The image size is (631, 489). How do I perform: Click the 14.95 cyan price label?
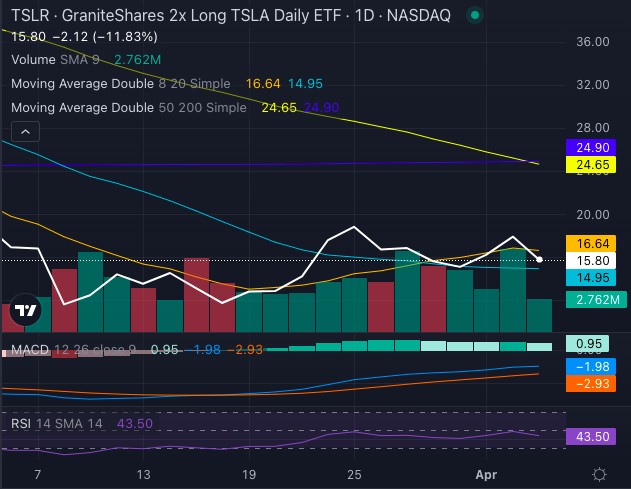pos(591,277)
